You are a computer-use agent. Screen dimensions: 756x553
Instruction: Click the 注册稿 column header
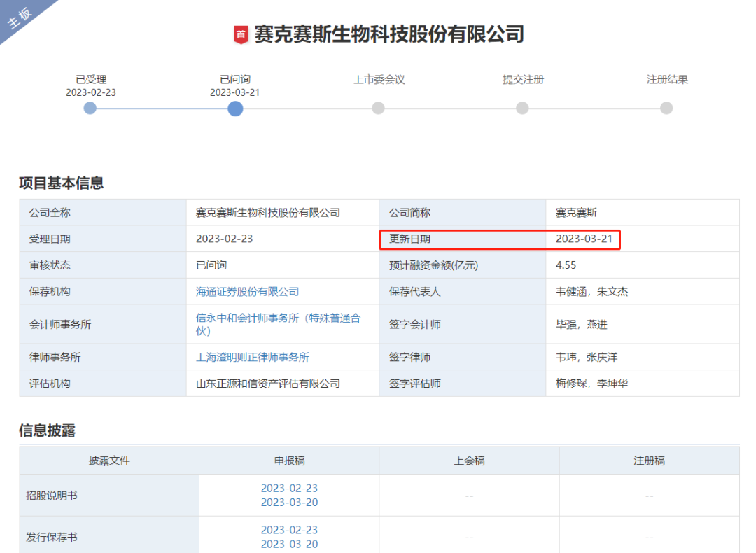(650, 461)
